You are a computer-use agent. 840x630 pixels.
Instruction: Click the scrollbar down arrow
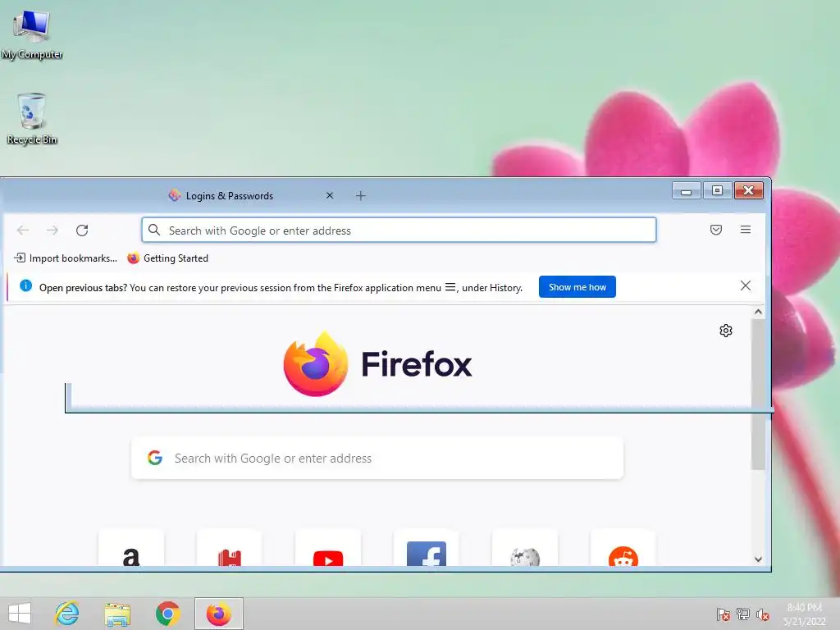758,559
